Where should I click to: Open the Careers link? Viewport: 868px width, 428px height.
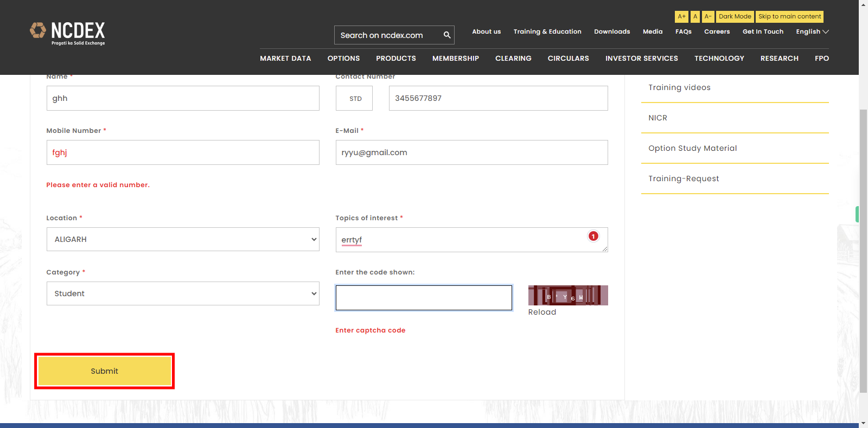(717, 31)
